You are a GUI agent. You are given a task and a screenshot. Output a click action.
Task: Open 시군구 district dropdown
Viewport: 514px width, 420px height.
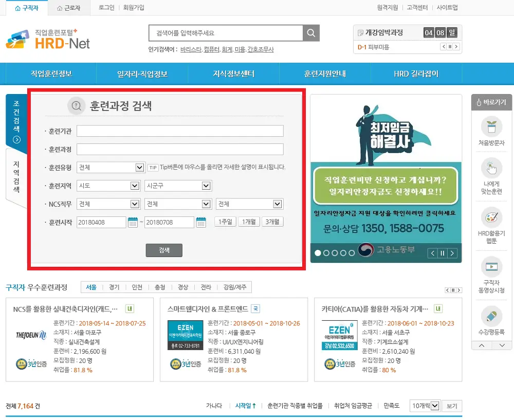pyautogui.click(x=178, y=186)
